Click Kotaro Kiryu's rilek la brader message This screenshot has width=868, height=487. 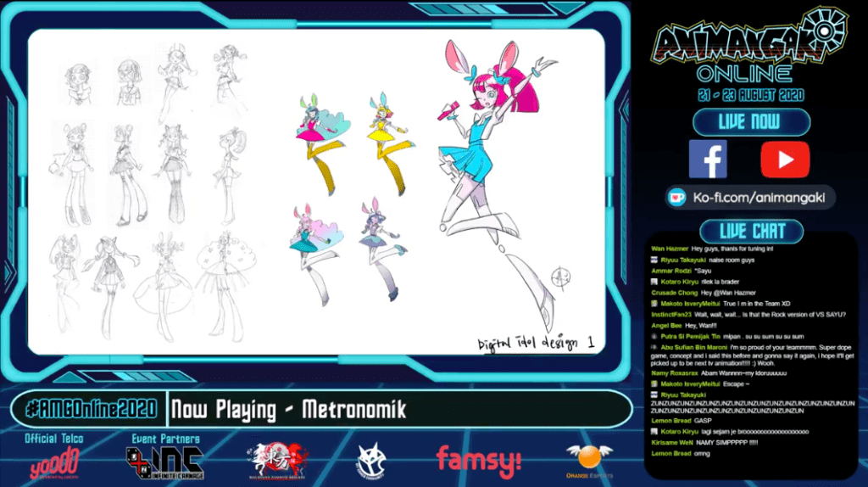[695, 282]
